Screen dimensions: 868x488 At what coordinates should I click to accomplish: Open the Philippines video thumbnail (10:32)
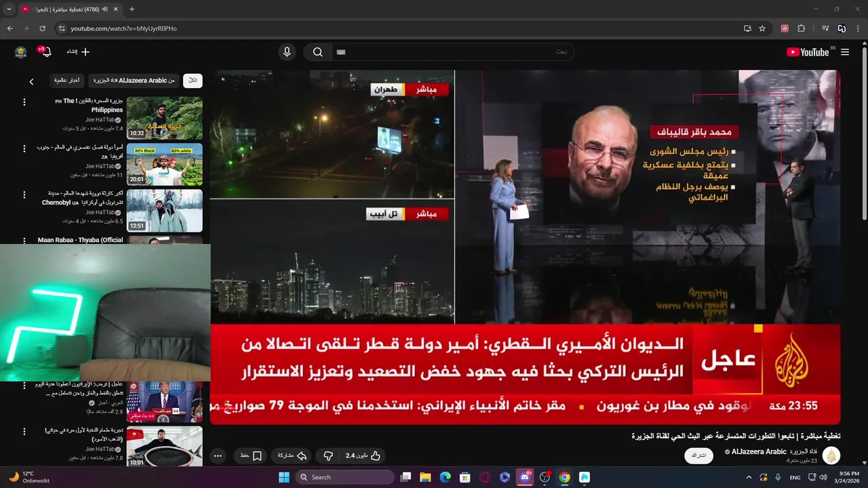coord(165,118)
